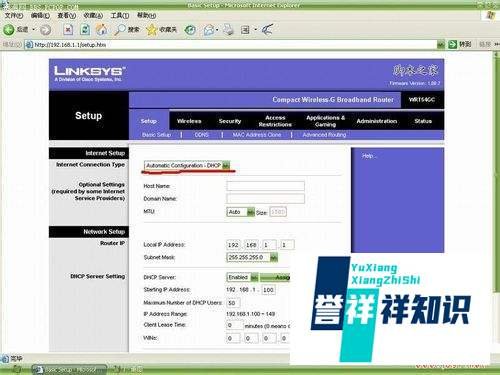500x375 pixels.
Task: Switch to the Status tab
Action: (x=423, y=121)
